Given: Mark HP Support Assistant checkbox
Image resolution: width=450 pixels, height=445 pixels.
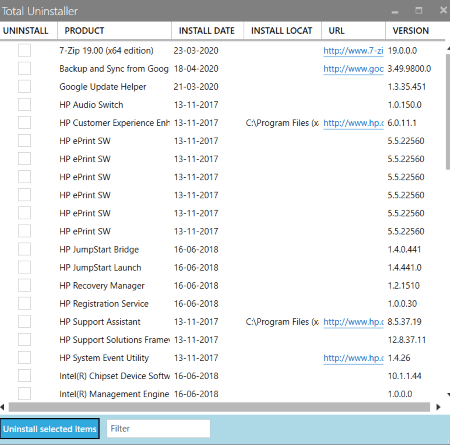Looking at the screenshot, I should [x=24, y=321].
